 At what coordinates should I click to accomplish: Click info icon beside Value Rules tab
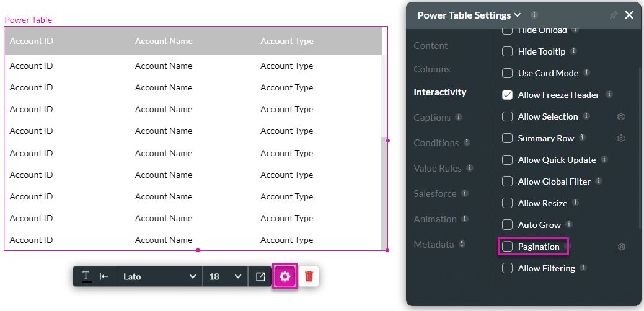click(470, 168)
